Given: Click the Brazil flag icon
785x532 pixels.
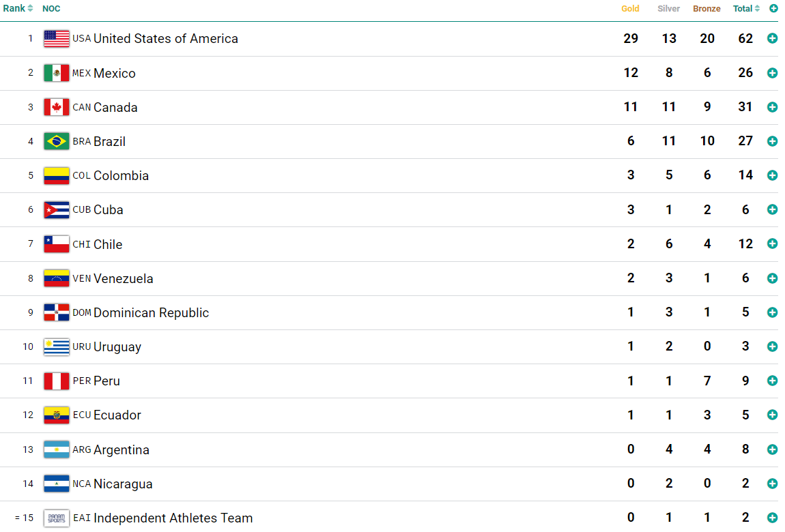Looking at the screenshot, I should 57,141.
